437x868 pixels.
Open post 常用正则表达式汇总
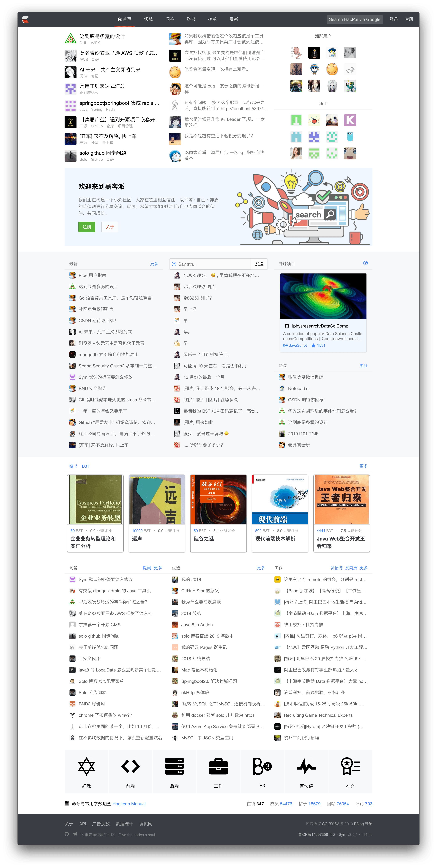click(x=102, y=86)
